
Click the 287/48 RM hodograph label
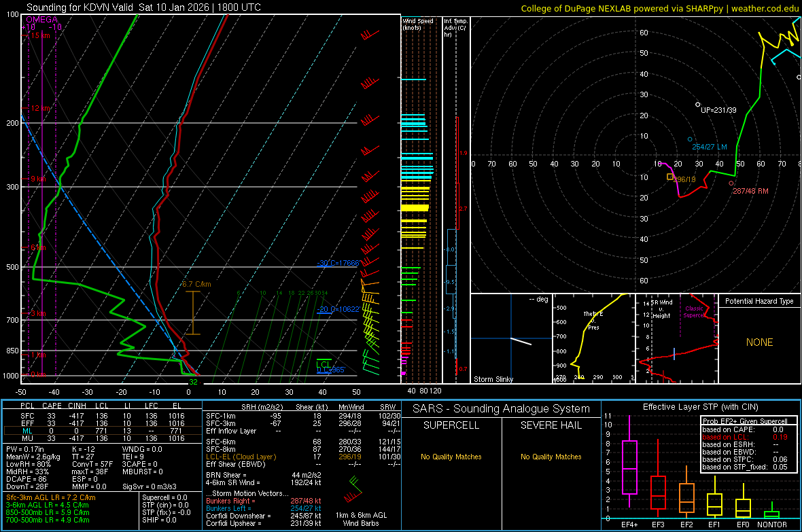(750, 191)
